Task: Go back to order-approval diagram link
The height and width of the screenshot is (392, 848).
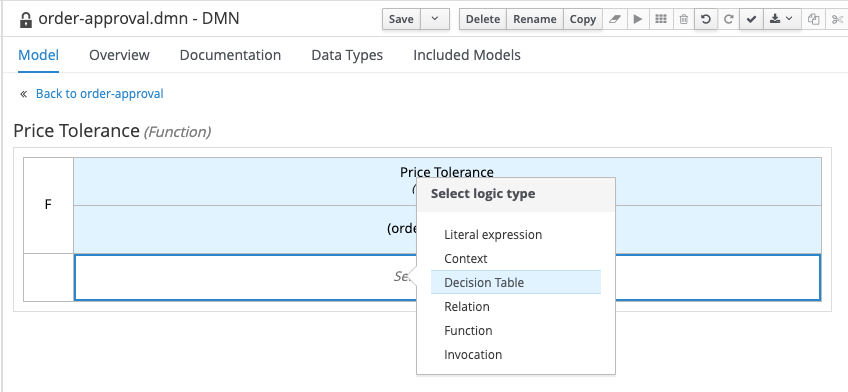Action: (100, 94)
